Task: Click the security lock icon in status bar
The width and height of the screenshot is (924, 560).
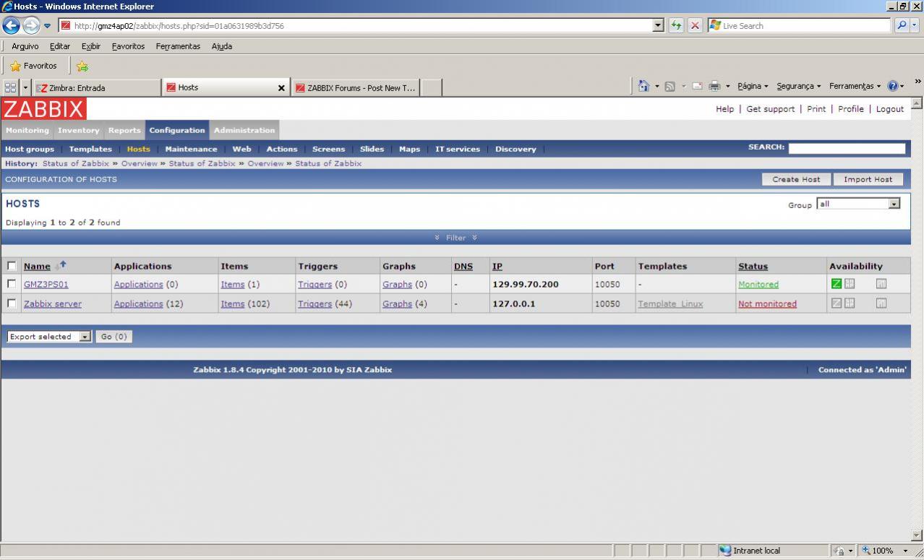Action: point(839,551)
